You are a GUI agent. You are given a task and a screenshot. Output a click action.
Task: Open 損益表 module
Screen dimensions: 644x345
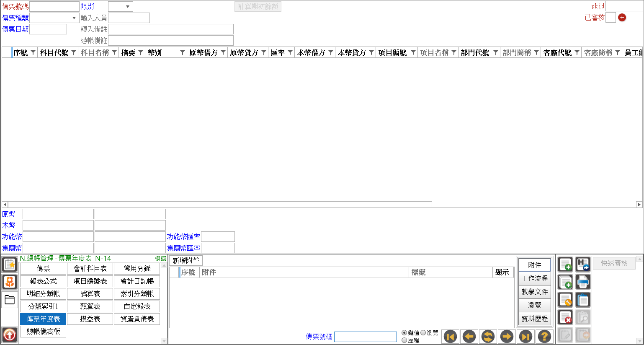click(90, 319)
